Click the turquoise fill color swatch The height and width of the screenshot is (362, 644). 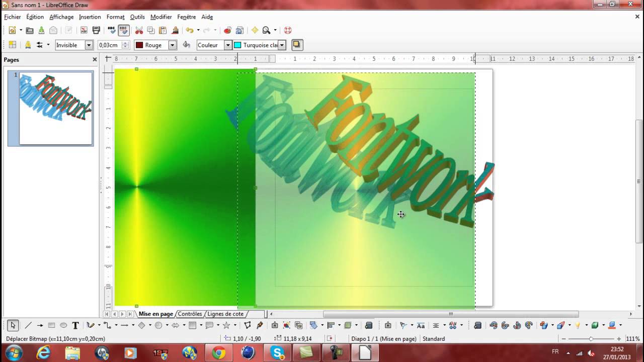237,45
